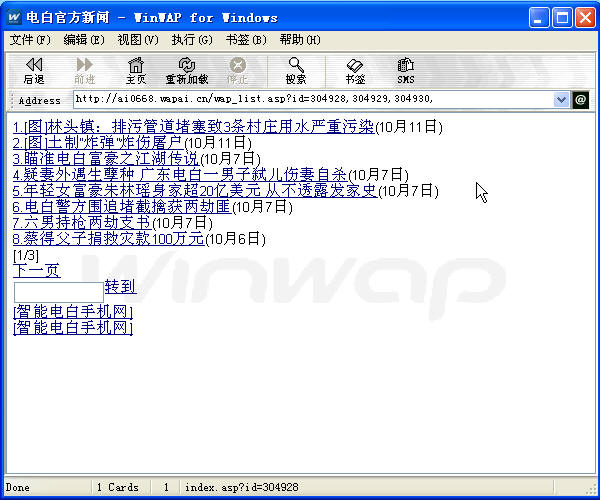The height and width of the screenshot is (500, 600).
Task: Click the WinWAP title bar app icon
Action: [13, 17]
